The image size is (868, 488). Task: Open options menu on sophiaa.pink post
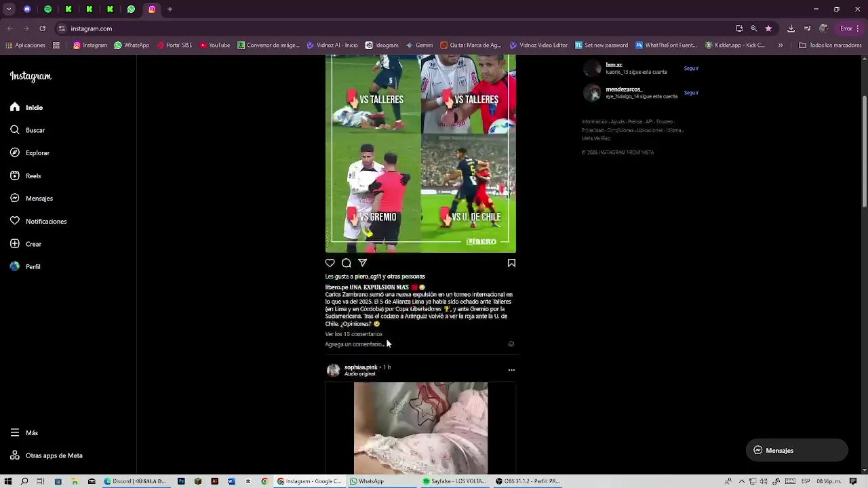click(511, 370)
